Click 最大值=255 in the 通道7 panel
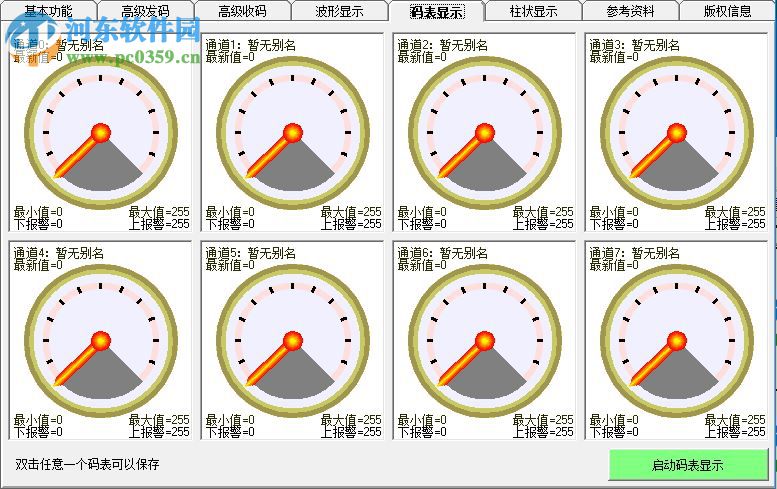Screen dimensions: 777x489 click(735, 420)
